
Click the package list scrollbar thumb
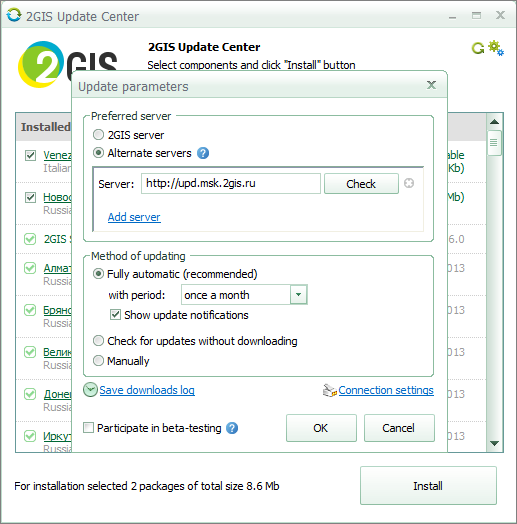pyautogui.click(x=494, y=143)
